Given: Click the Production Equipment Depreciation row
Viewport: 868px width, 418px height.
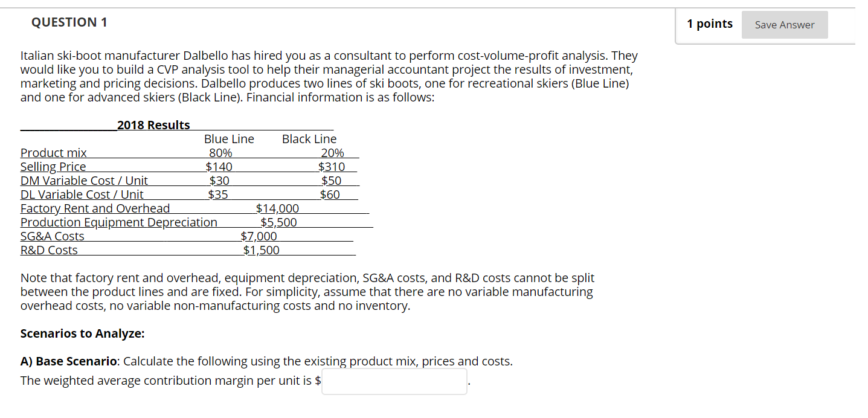Looking at the screenshot, I should pos(118,222).
